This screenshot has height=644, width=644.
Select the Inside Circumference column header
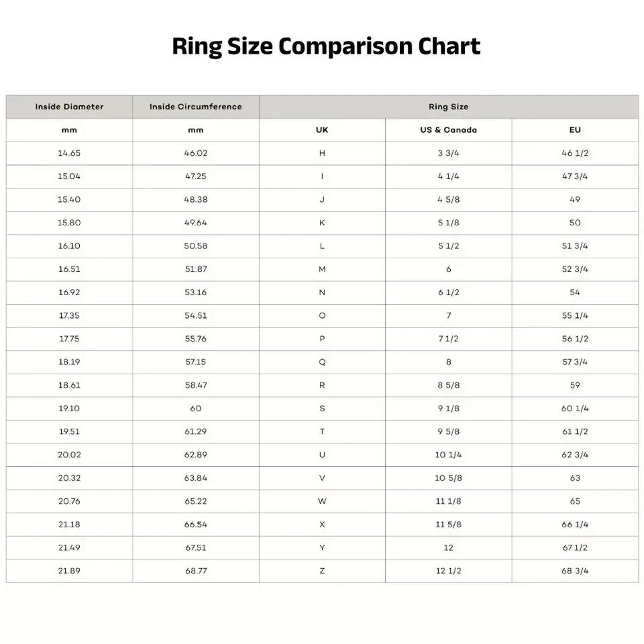[x=195, y=107]
